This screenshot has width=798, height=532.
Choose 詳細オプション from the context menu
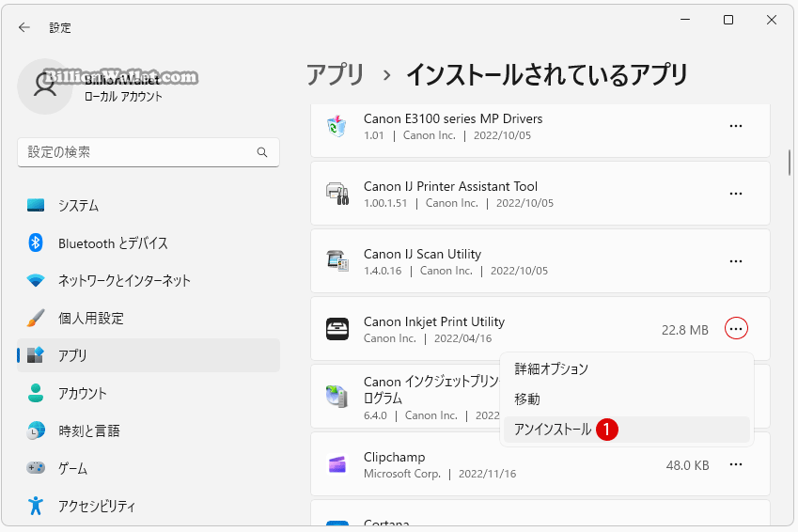[x=627, y=368]
